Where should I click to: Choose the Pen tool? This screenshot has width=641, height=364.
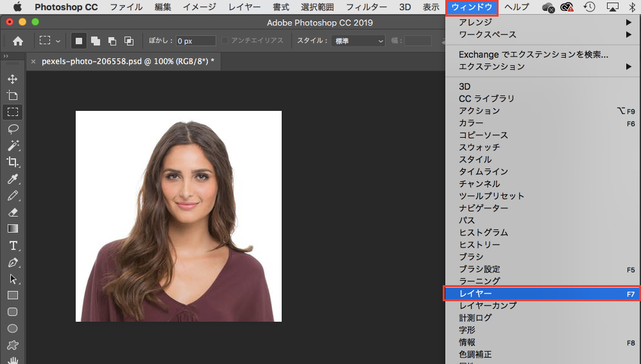pos(12,262)
